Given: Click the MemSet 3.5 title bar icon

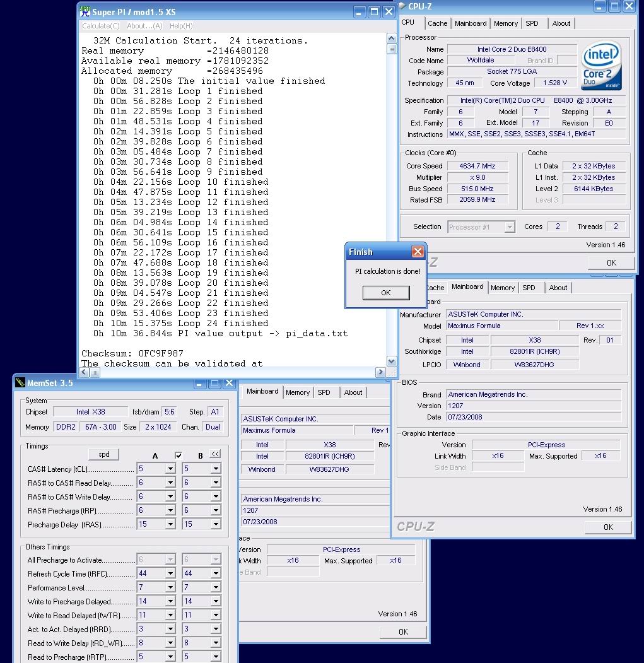Looking at the screenshot, I should coord(20,383).
